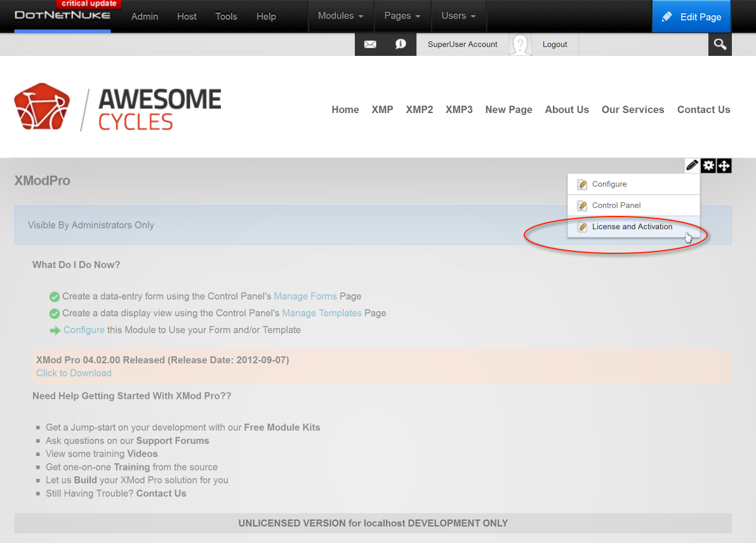Expand the Users dropdown
This screenshot has width=756, height=543.
tap(458, 16)
